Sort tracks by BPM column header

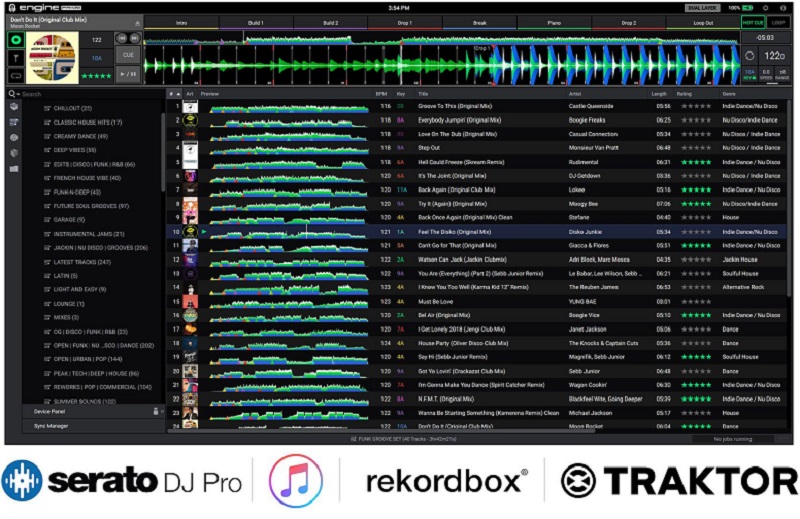pyautogui.click(x=381, y=94)
